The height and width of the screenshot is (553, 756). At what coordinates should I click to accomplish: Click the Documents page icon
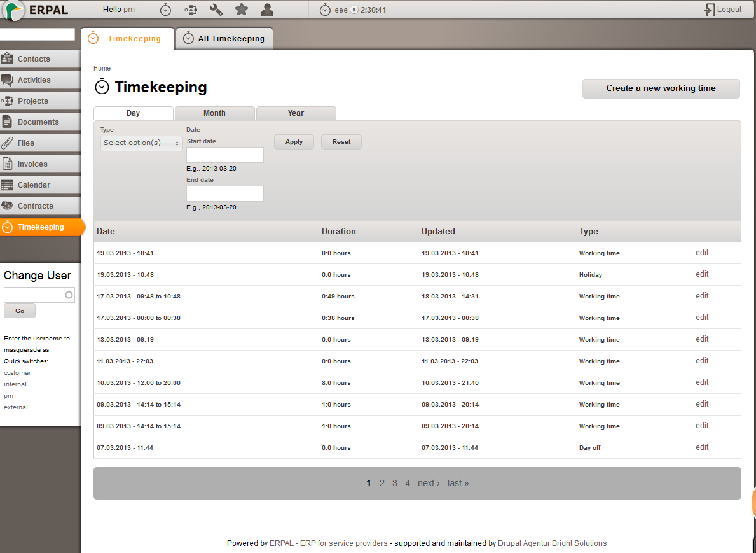[x=7, y=122]
